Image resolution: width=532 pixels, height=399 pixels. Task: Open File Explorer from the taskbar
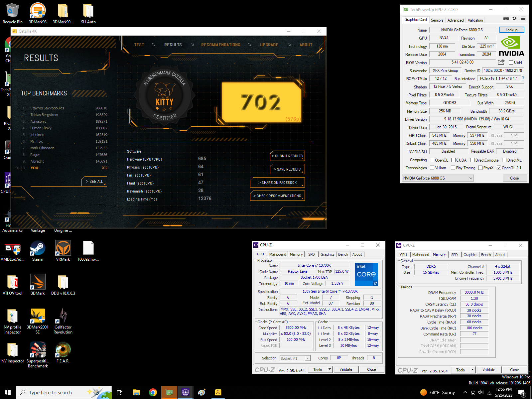pyautogui.click(x=136, y=392)
